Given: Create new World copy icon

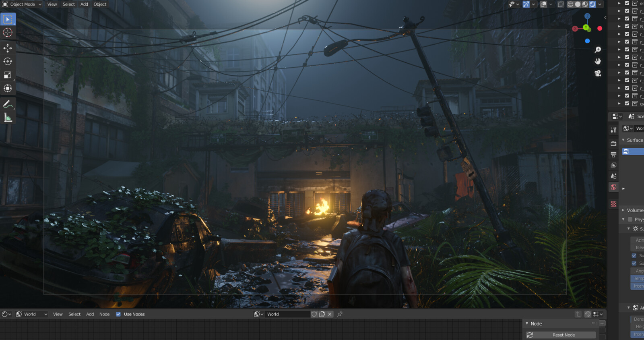Looking at the screenshot, I should 322,314.
